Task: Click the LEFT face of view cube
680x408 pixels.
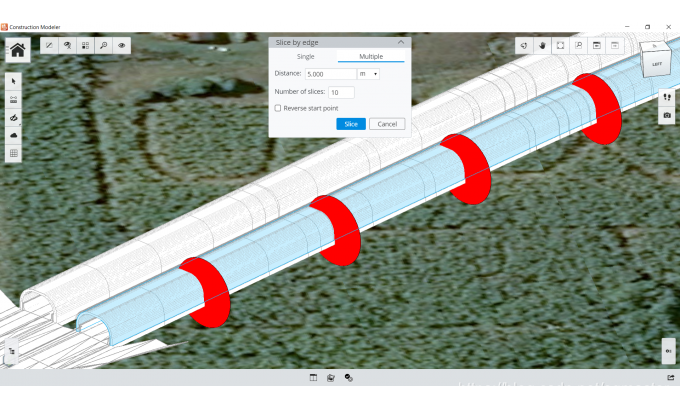Action: (657, 64)
